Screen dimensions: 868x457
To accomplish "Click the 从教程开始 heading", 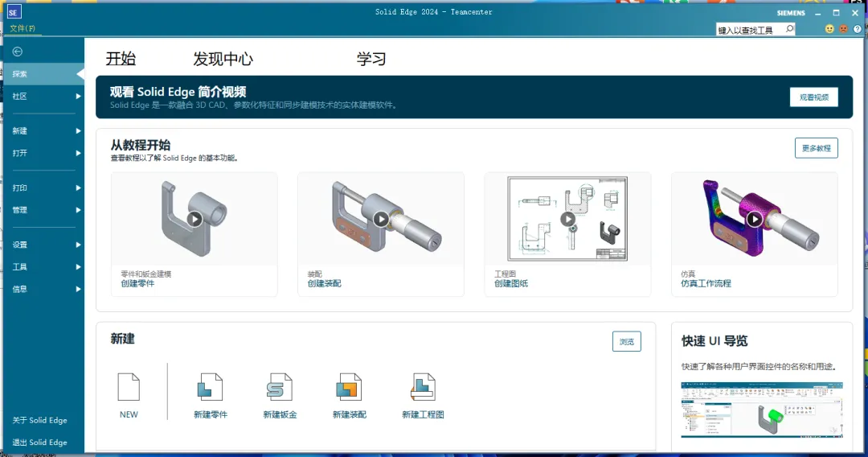I will (x=140, y=145).
